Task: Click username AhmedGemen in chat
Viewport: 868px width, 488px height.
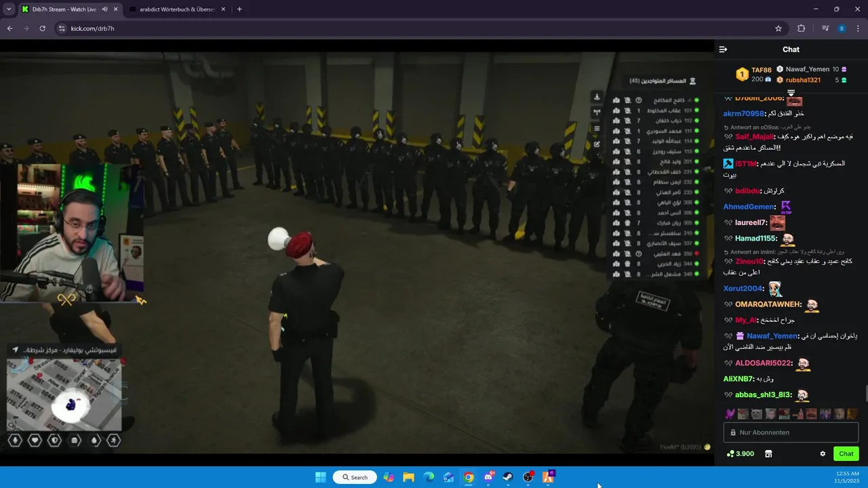Action: 749,207
